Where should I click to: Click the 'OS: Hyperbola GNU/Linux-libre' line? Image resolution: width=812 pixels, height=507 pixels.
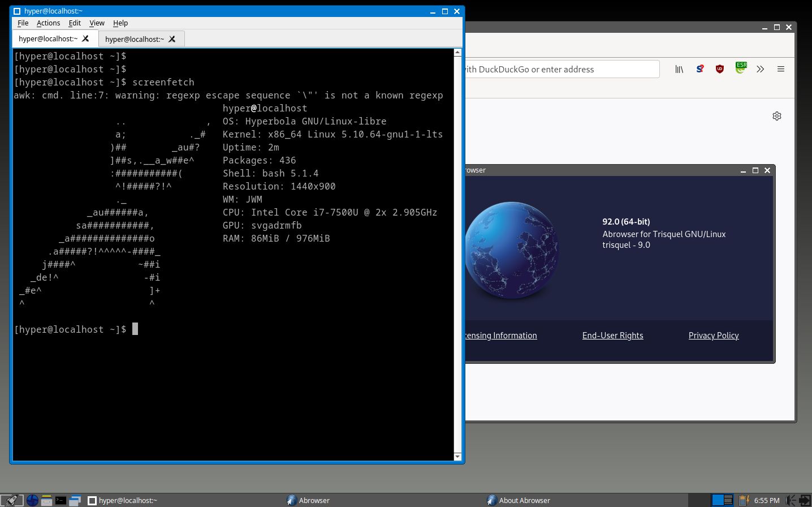tap(305, 121)
